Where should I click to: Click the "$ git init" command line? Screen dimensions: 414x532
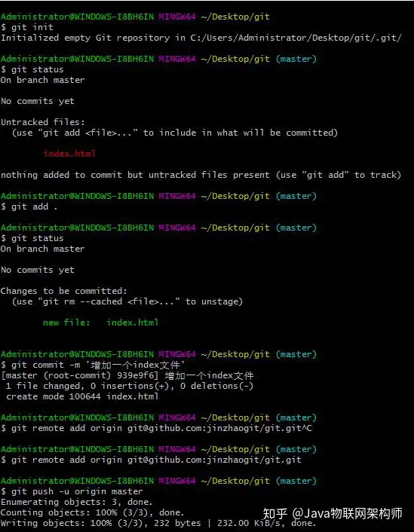pos(27,27)
